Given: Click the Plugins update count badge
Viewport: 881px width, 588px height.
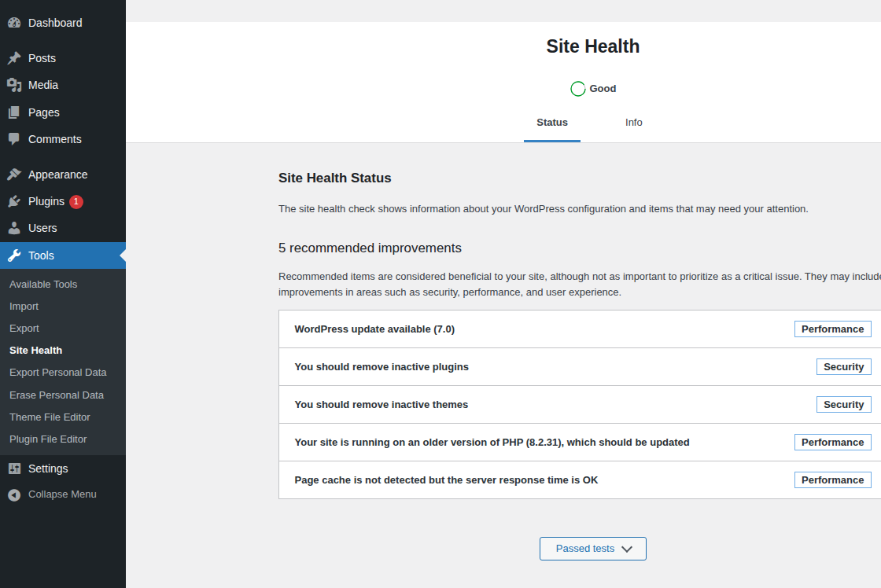Looking at the screenshot, I should (x=76, y=201).
